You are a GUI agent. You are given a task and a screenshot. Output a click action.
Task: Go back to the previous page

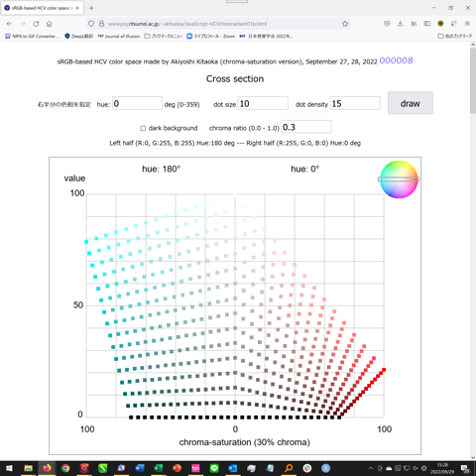(x=9, y=24)
